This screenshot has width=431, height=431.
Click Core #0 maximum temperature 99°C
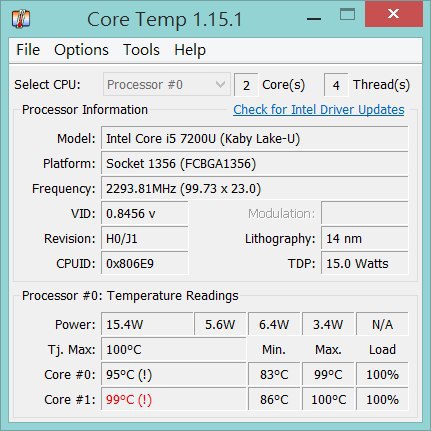328,374
